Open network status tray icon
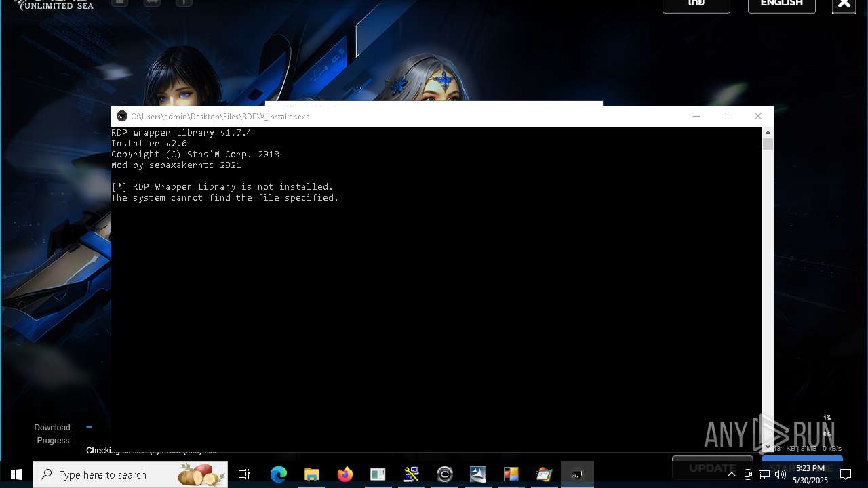The height and width of the screenshot is (488, 868). tap(764, 474)
